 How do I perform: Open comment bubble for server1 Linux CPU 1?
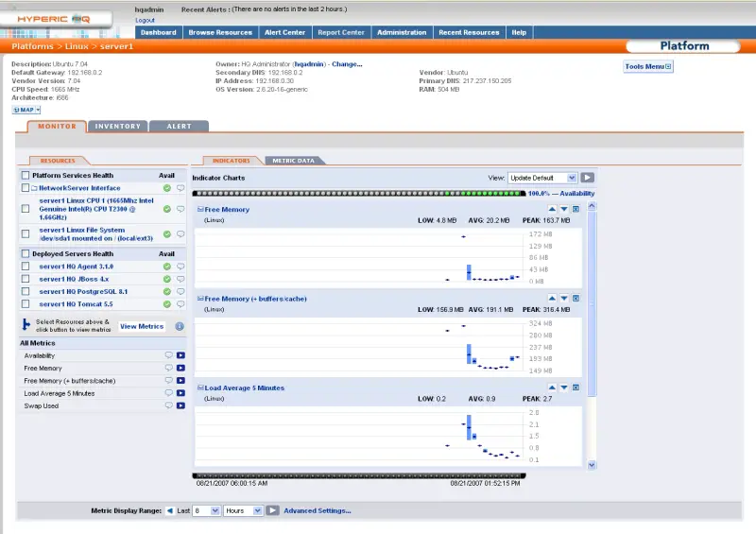click(180, 209)
